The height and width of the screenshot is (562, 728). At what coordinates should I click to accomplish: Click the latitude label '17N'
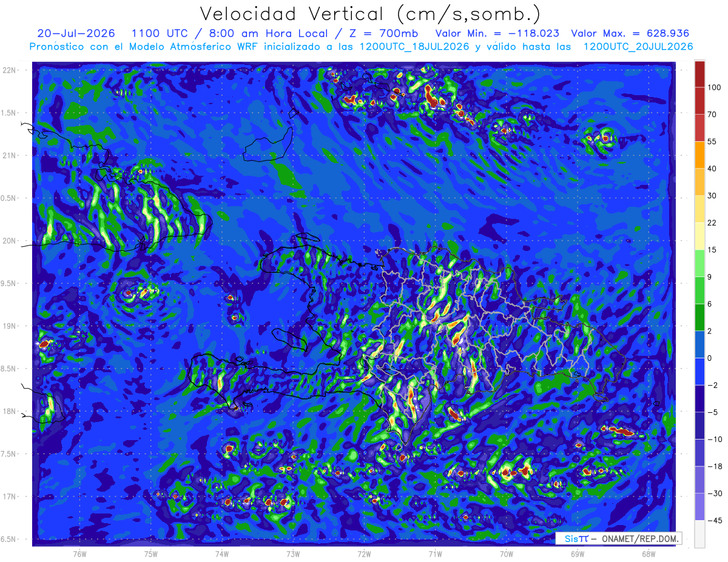10,497
